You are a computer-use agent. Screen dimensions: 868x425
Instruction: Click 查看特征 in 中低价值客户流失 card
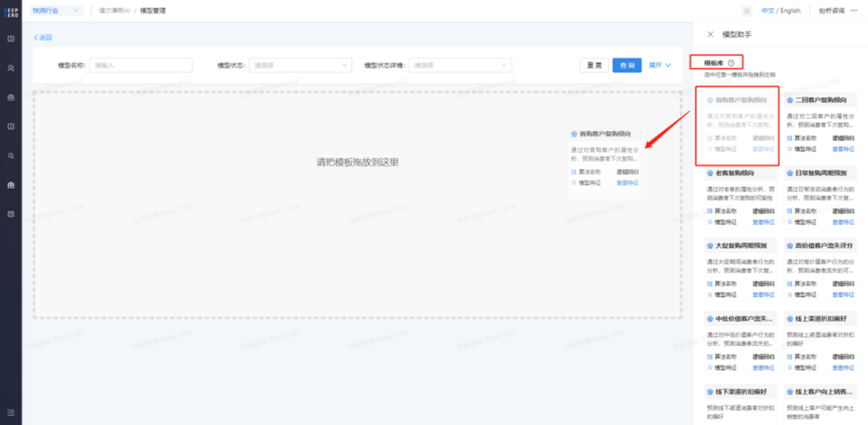pos(764,367)
